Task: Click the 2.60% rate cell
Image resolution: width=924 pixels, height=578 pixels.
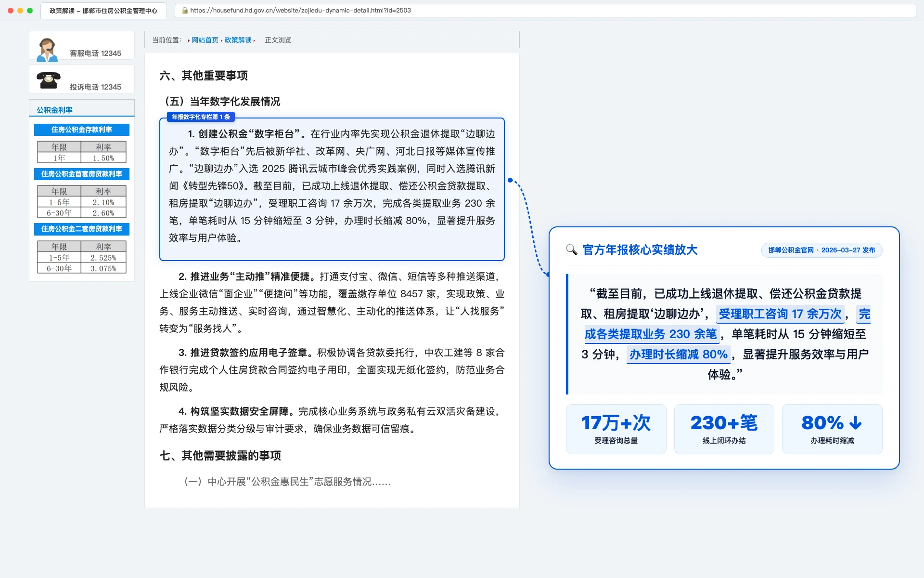Action: 103,213
